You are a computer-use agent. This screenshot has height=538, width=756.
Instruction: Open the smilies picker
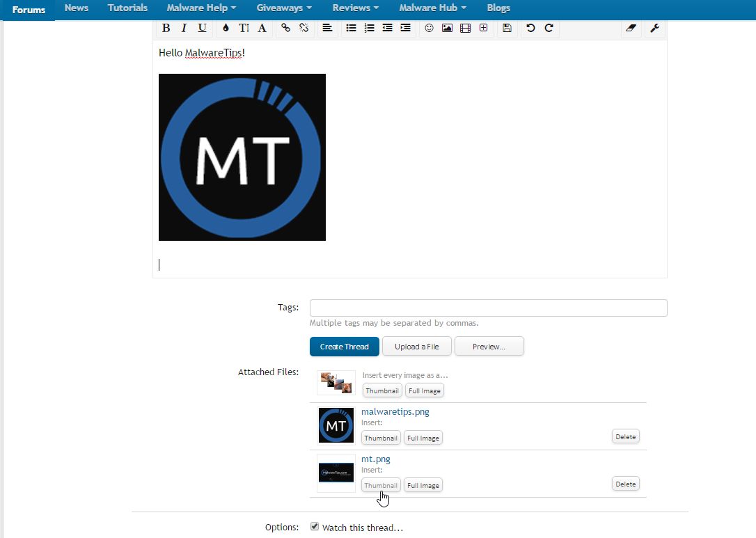429,28
